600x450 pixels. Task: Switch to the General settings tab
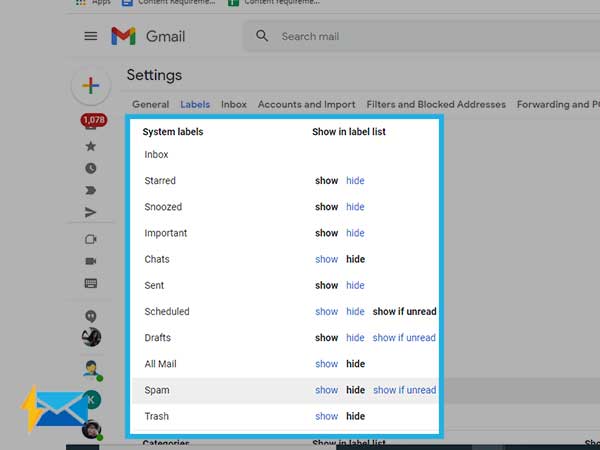click(150, 104)
